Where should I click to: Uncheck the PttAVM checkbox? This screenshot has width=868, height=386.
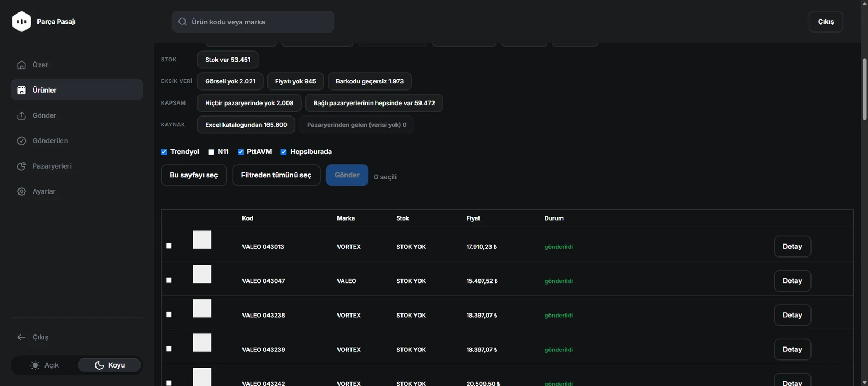(241, 152)
